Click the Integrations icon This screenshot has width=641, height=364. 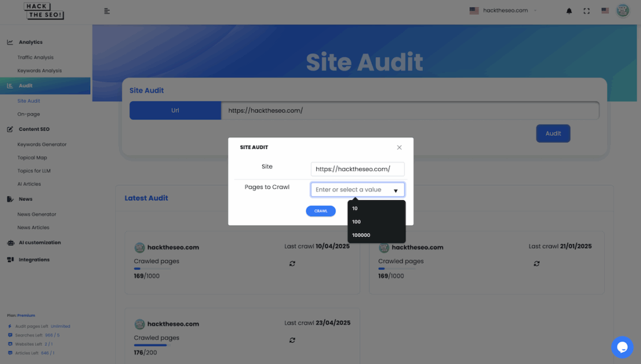pos(11,260)
